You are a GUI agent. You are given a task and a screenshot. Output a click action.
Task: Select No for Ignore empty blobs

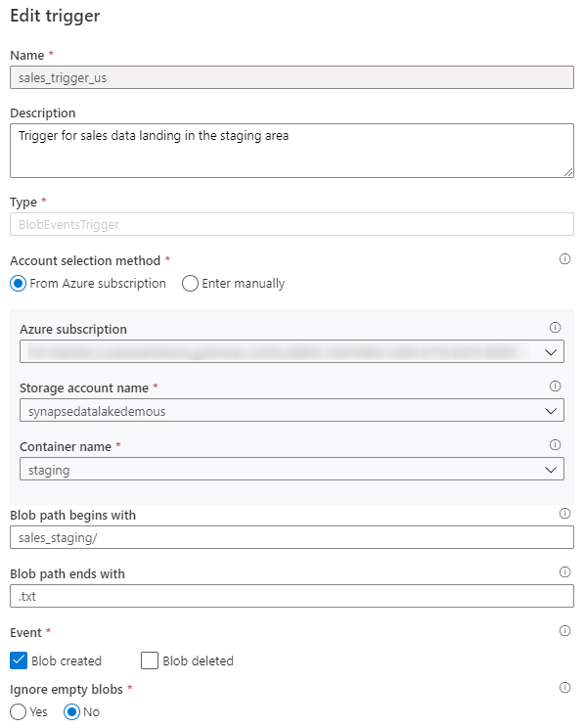(71, 711)
